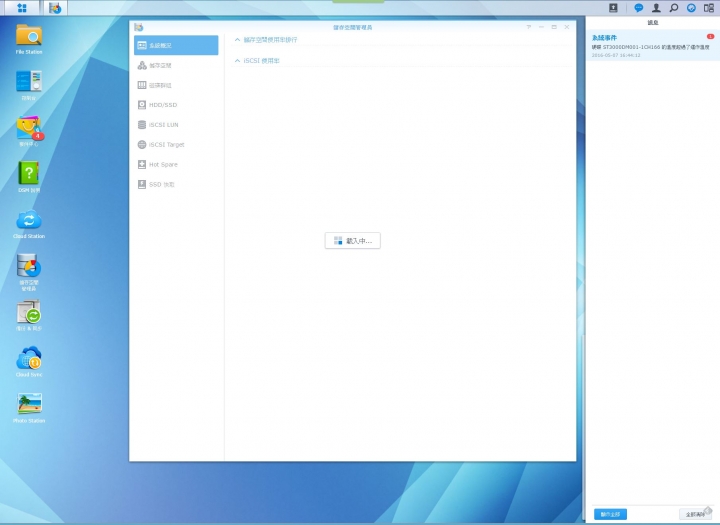
Task: Open Package Center shopping bag icon
Action: 29,131
